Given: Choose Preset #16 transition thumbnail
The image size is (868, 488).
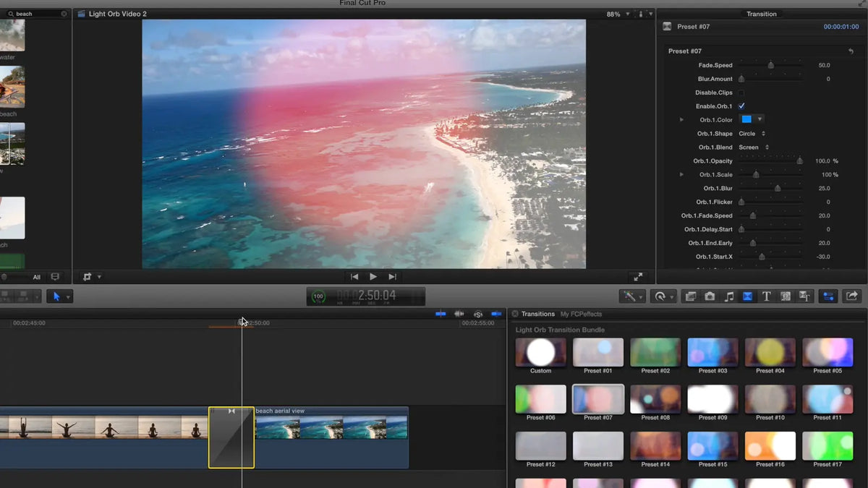Looking at the screenshot, I should [x=770, y=446].
